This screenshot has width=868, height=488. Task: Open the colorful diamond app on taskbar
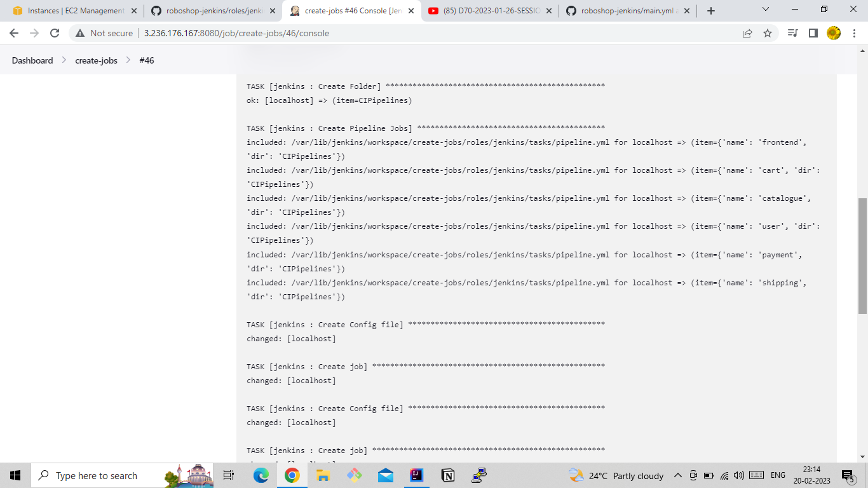coord(355,475)
